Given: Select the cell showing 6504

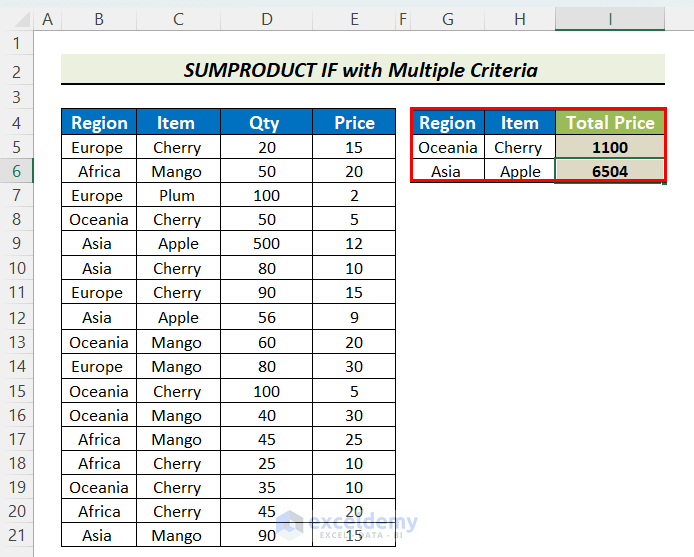Looking at the screenshot, I should [610, 171].
